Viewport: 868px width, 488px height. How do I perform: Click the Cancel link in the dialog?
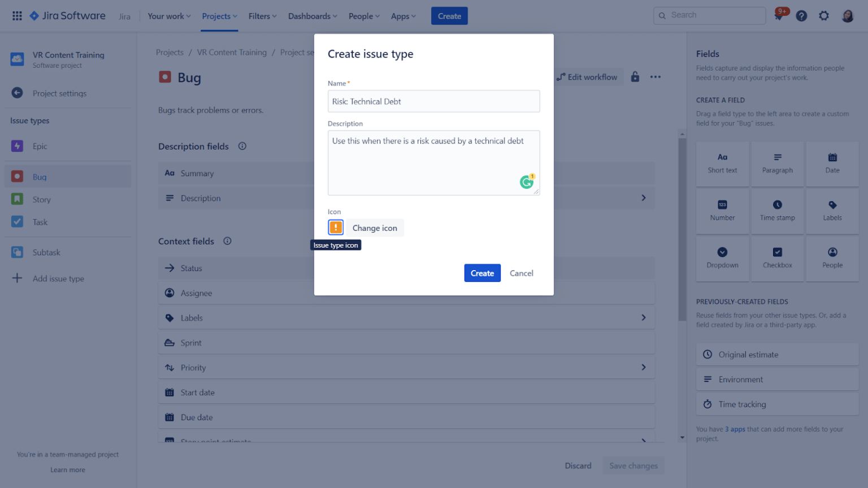(x=521, y=273)
